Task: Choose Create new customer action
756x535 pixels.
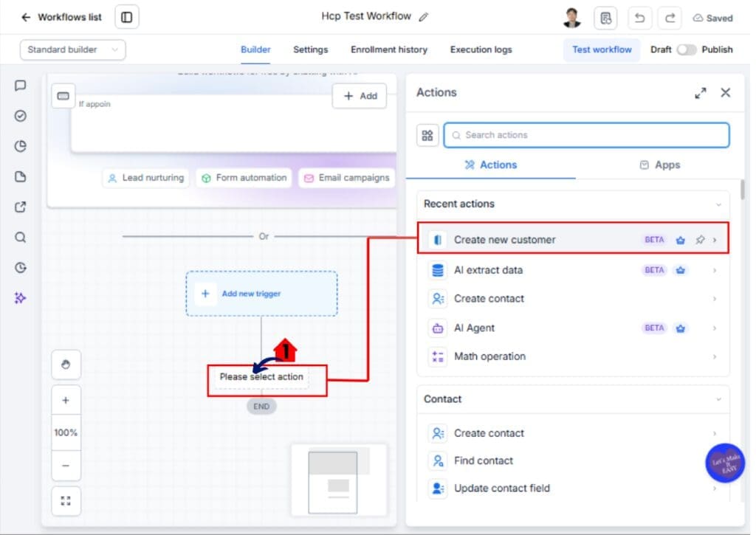Action: 573,240
